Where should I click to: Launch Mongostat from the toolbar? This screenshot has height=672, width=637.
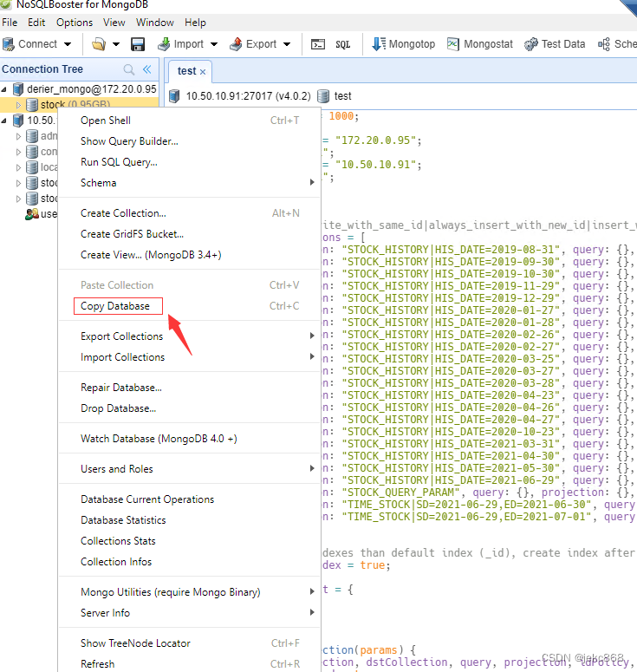(480, 44)
